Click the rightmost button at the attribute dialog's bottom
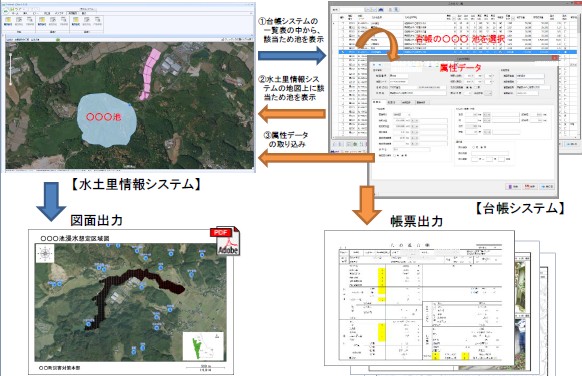This screenshot has height=376, width=582. point(547,186)
